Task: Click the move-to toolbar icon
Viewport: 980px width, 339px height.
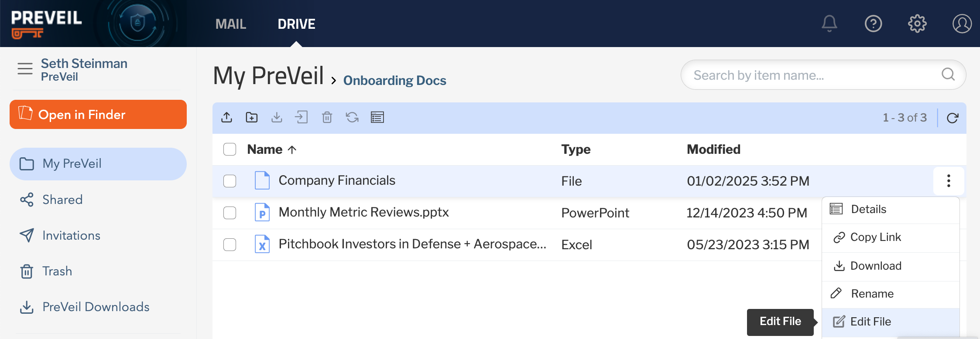Action: coord(302,117)
